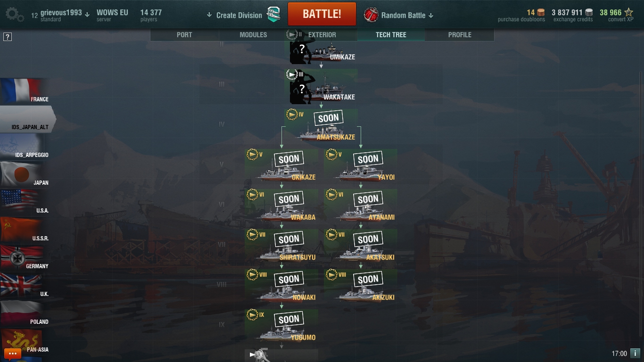Click the help question mark icon
Image resolution: width=644 pixels, height=362 pixels.
point(8,37)
